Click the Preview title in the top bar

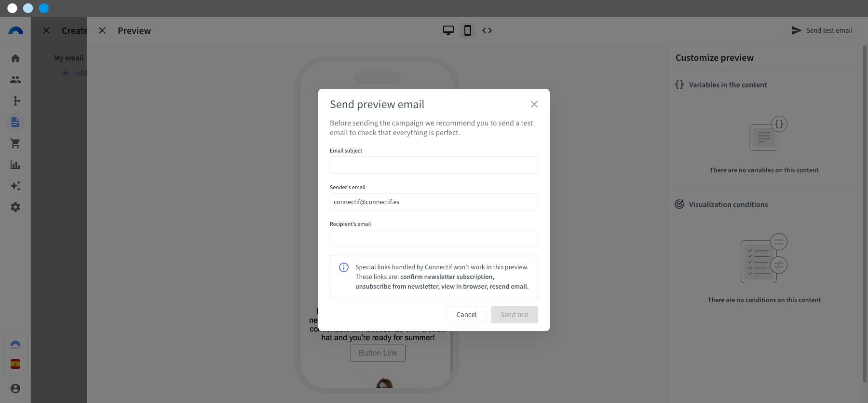click(134, 30)
